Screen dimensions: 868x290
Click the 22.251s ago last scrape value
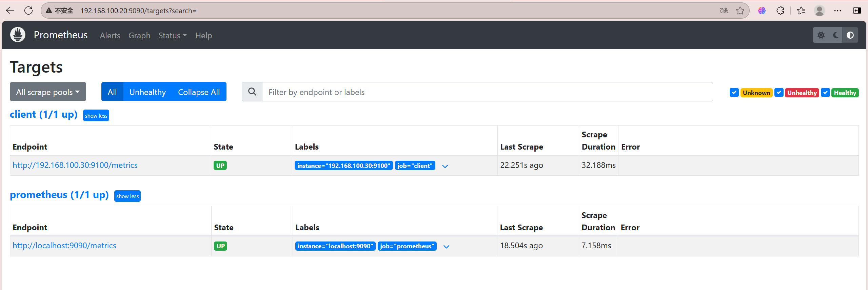click(521, 165)
